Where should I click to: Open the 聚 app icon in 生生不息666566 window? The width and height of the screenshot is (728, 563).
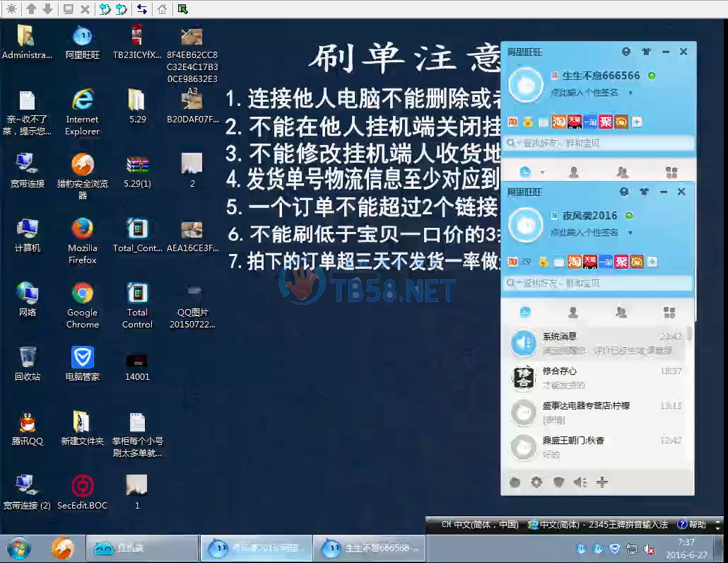coord(606,122)
